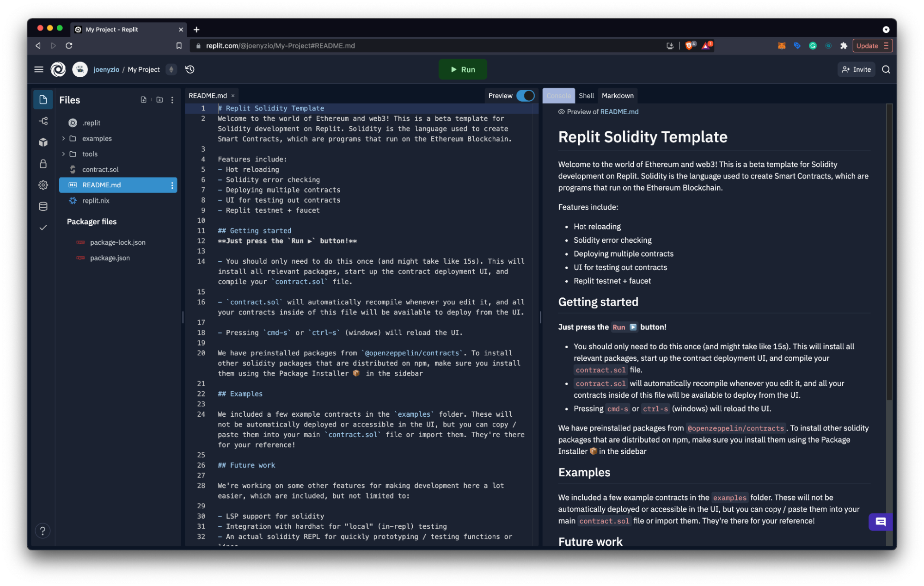Image resolution: width=924 pixels, height=586 pixels.
Task: Click the Database icon in sidebar
Action: [x=43, y=206]
